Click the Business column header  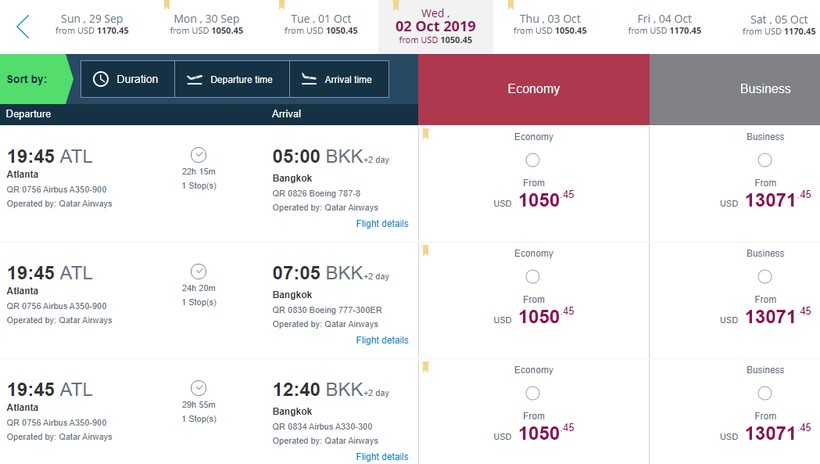pyautogui.click(x=765, y=89)
